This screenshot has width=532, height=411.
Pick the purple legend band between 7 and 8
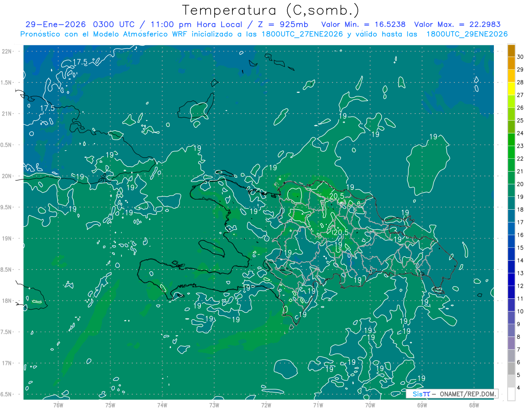[511, 344]
